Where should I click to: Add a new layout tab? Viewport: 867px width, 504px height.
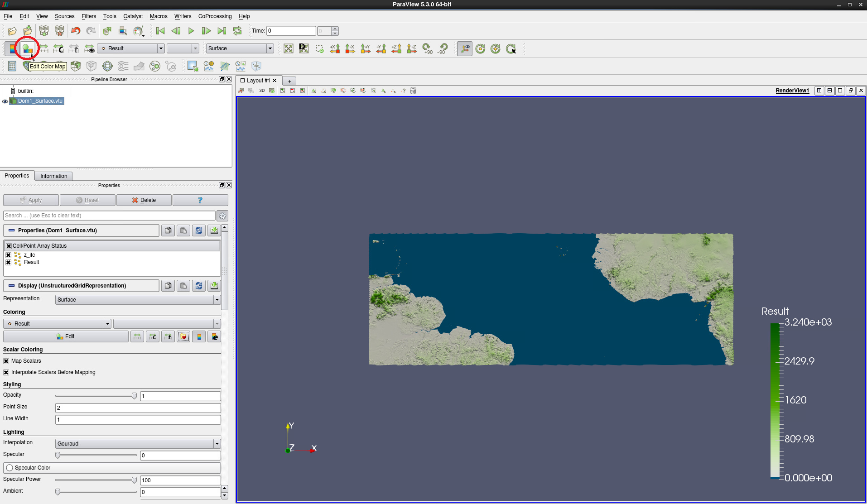pyautogui.click(x=289, y=81)
